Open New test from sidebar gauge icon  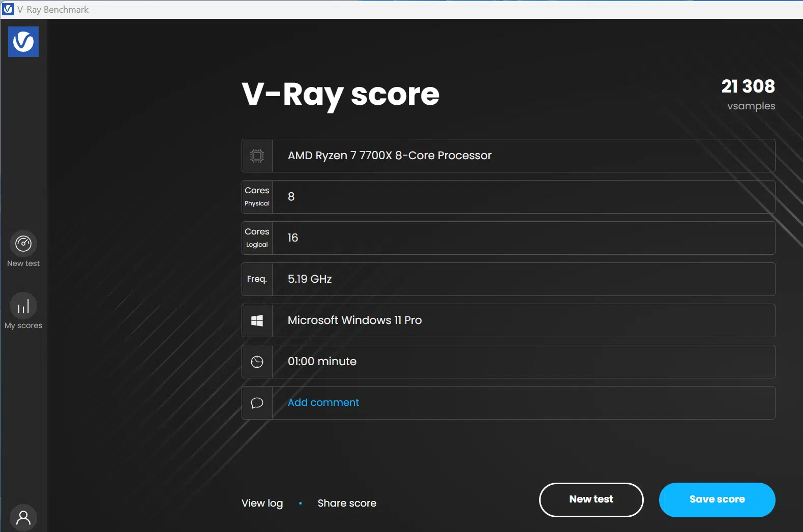tap(23, 244)
